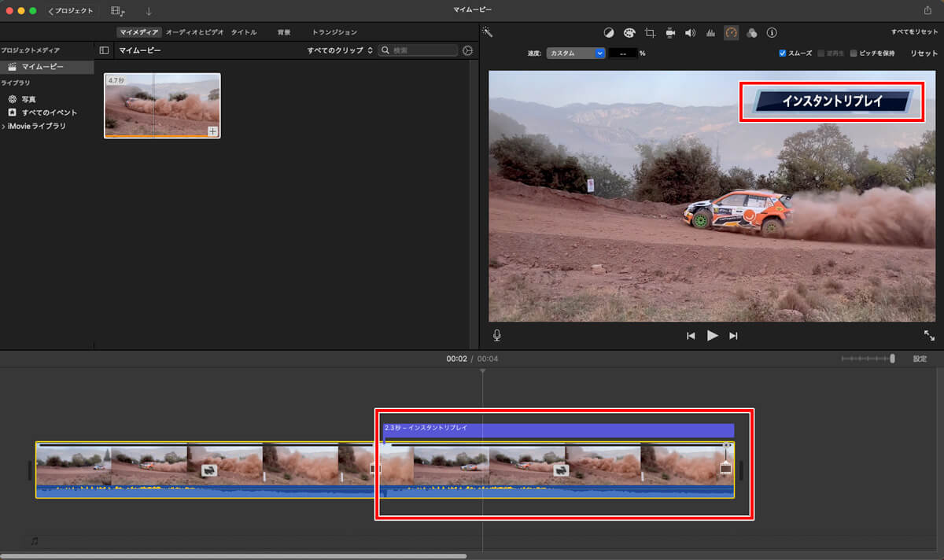This screenshot has height=560, width=944.
Task: Toggle the スムーズ checkbox
Action: click(x=783, y=53)
